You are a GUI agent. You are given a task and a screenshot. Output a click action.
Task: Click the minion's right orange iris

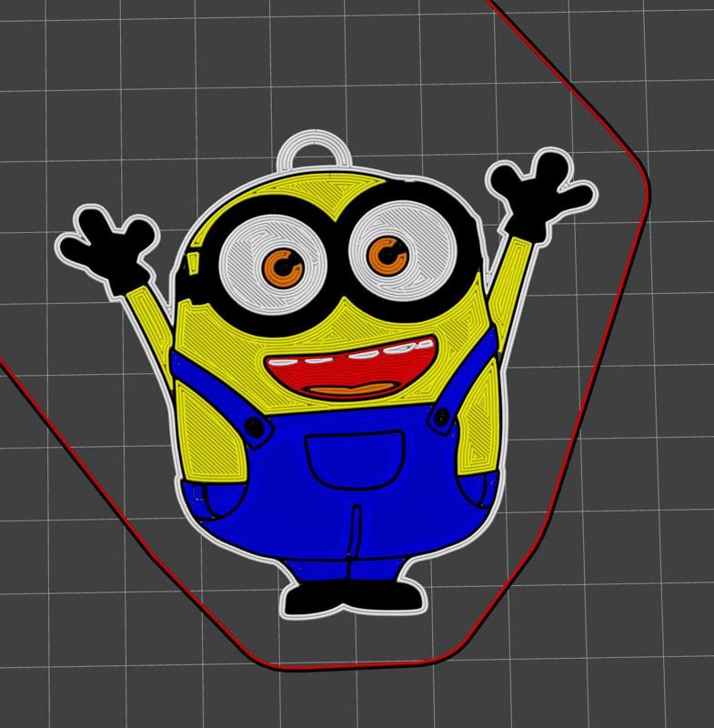pyautogui.click(x=387, y=256)
